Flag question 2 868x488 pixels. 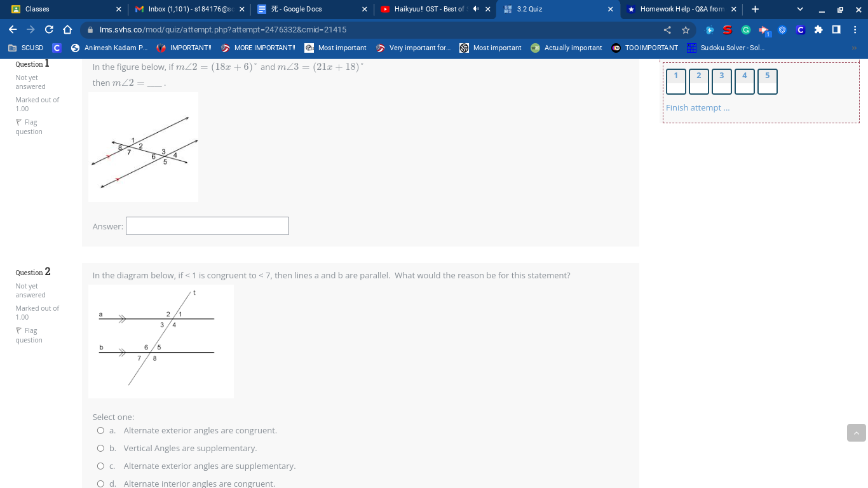tap(29, 335)
